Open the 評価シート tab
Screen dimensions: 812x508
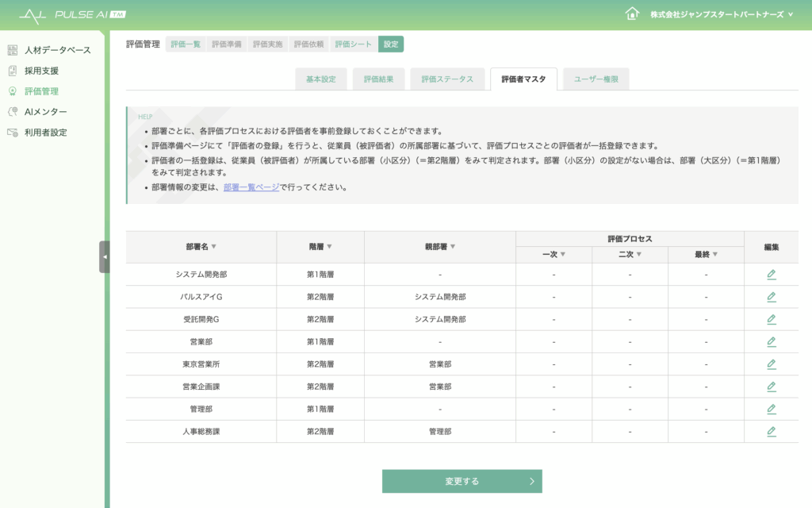click(x=353, y=44)
